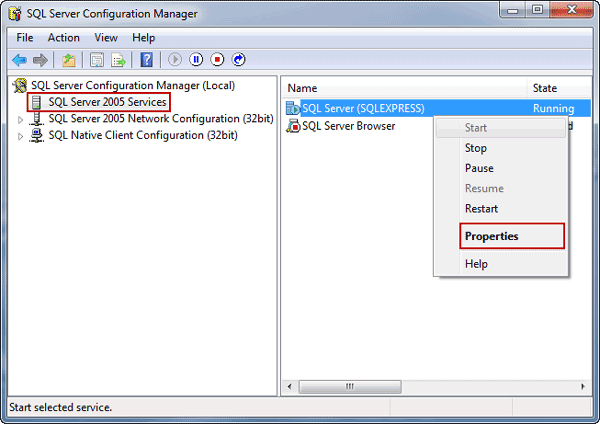
Task: Expand SQL Native Client Configuration node
Action: (x=20, y=136)
